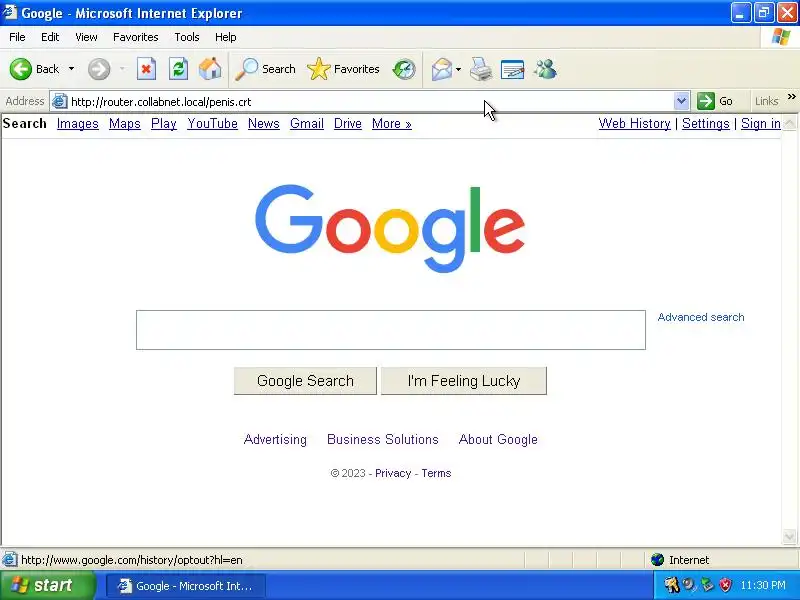
Task: Open the Messenger people icon
Action: coord(545,69)
